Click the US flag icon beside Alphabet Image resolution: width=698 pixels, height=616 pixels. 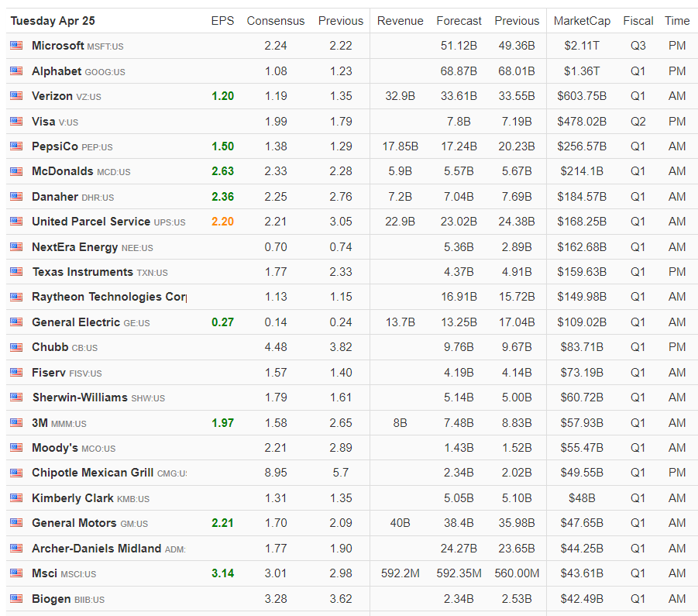tap(16, 71)
